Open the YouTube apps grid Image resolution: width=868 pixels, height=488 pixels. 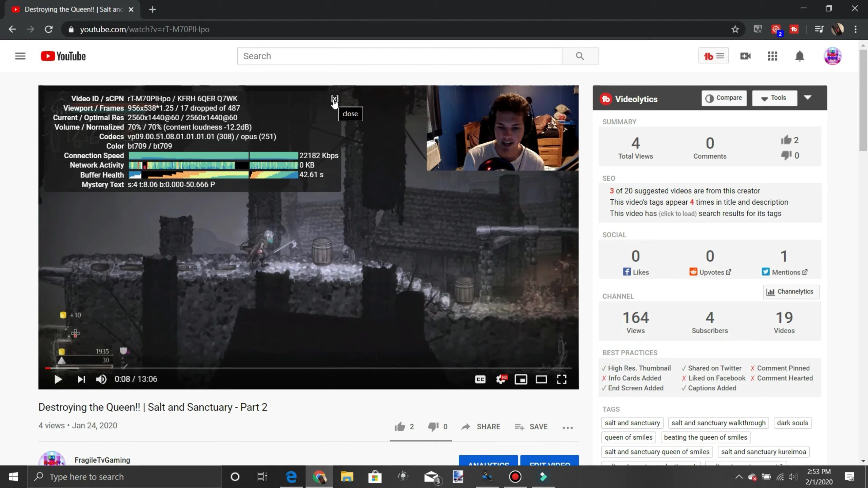tap(772, 56)
